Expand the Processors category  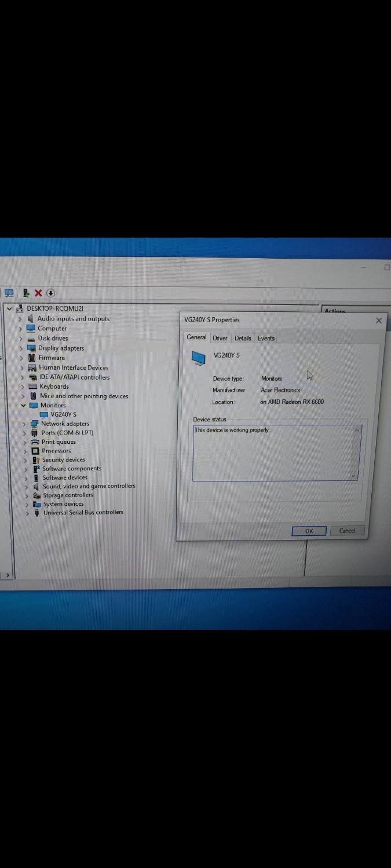(x=25, y=451)
